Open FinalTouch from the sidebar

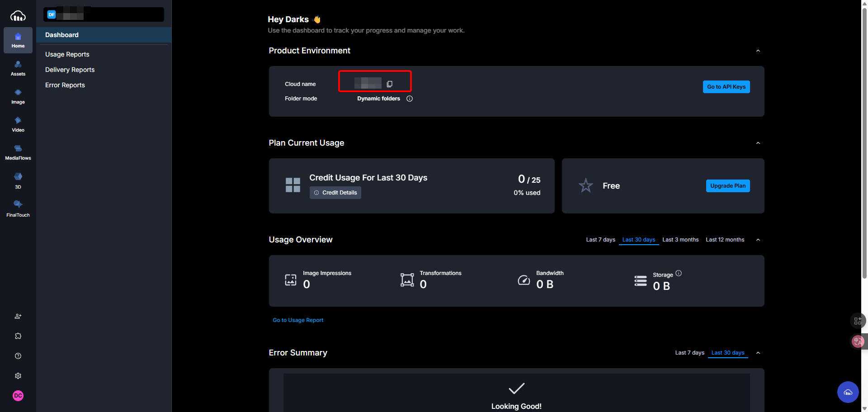coord(18,208)
